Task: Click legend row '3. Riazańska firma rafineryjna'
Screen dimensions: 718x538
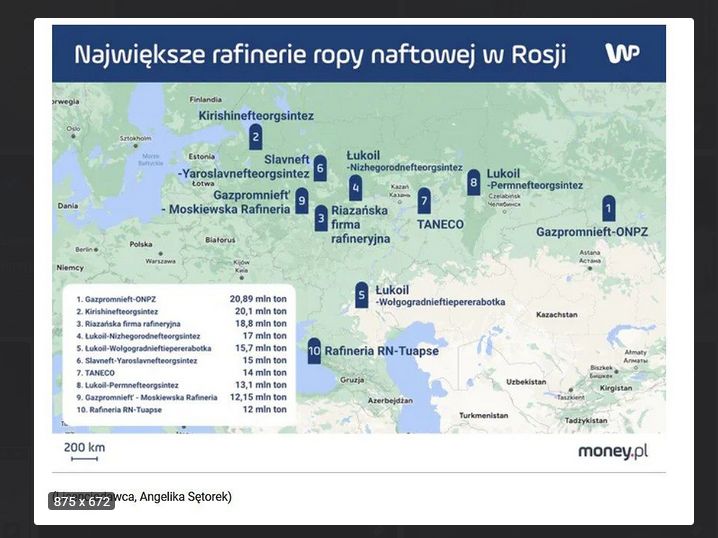Action: (x=181, y=324)
